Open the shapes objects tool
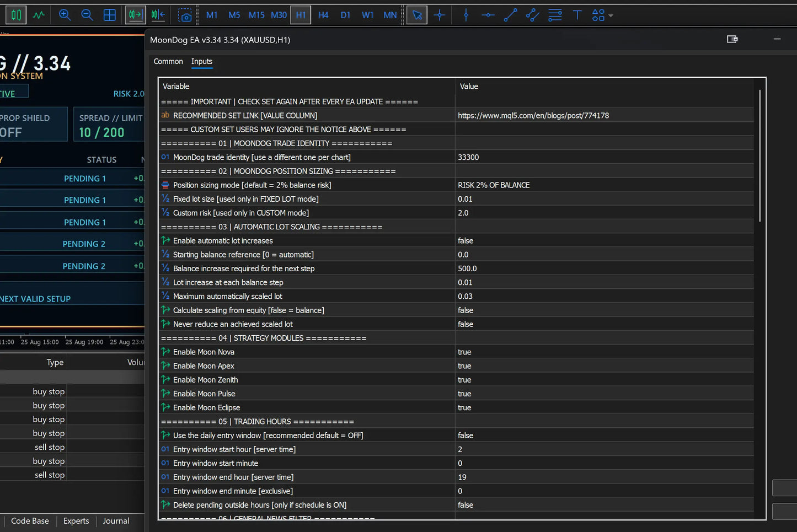 598,15
